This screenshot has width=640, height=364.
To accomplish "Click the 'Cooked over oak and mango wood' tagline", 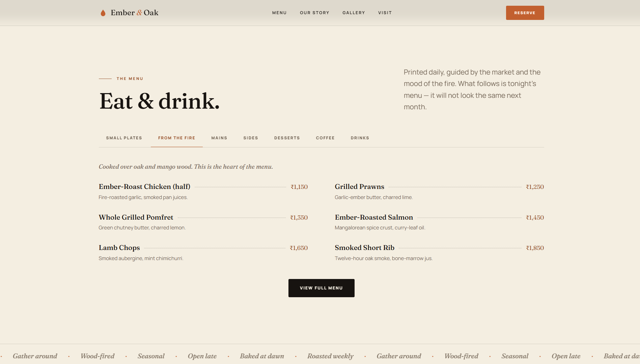I will point(186,167).
